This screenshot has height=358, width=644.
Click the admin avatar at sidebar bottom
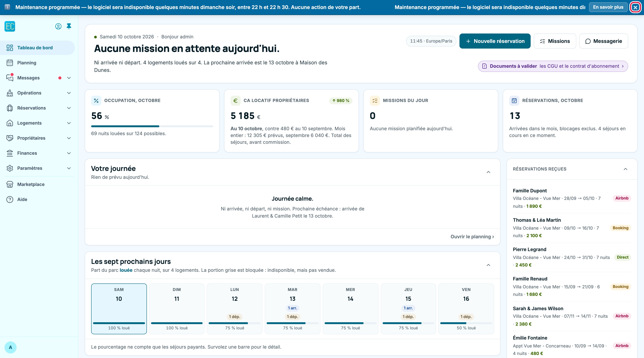(x=11, y=347)
